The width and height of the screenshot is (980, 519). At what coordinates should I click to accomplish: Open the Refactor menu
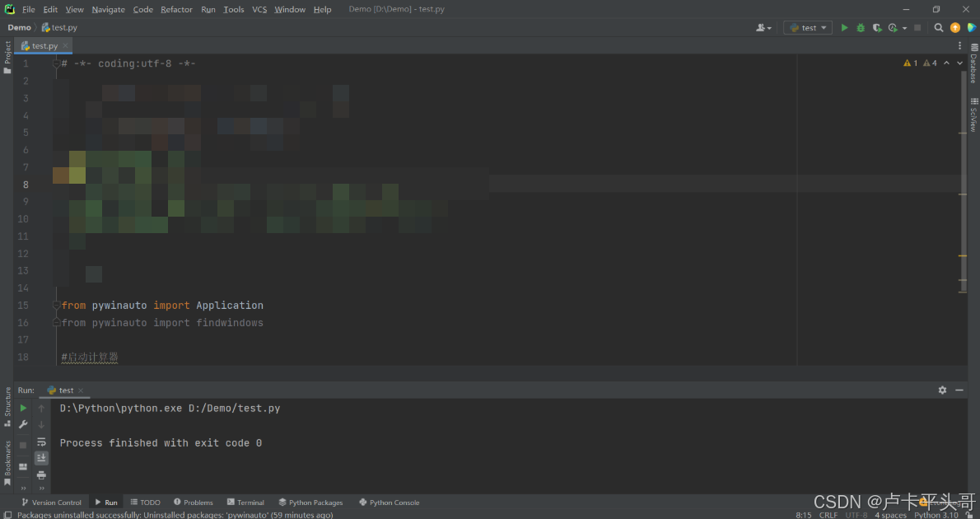point(176,9)
